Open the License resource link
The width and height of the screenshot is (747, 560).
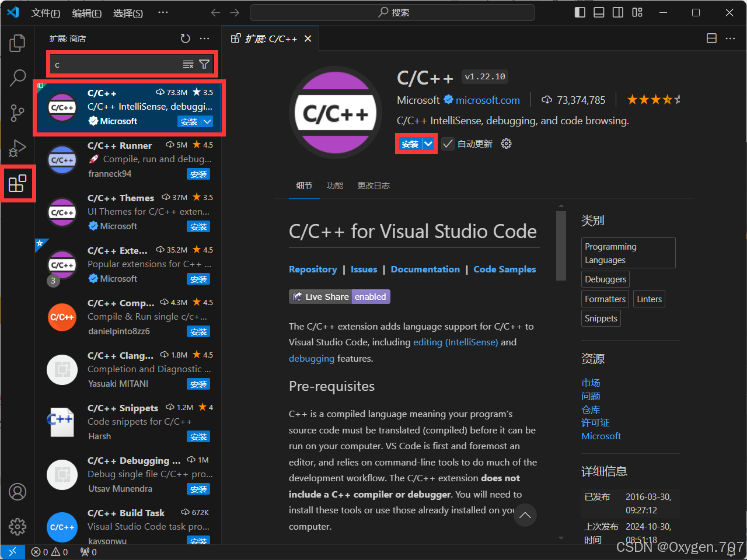595,422
